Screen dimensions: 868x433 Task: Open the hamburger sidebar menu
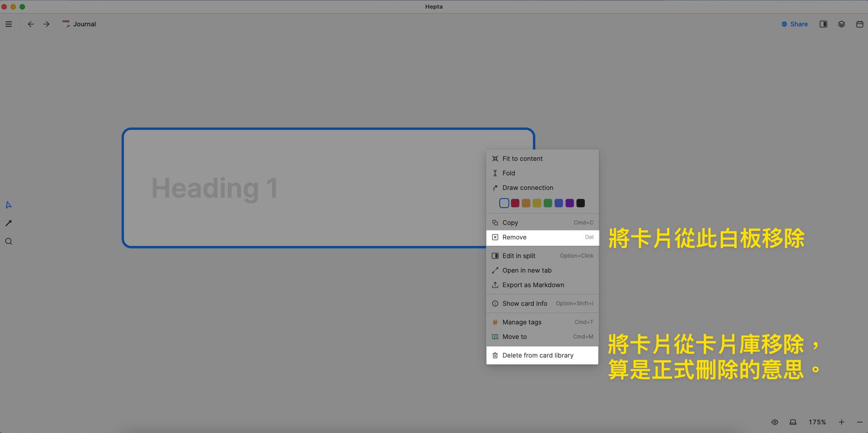point(9,24)
